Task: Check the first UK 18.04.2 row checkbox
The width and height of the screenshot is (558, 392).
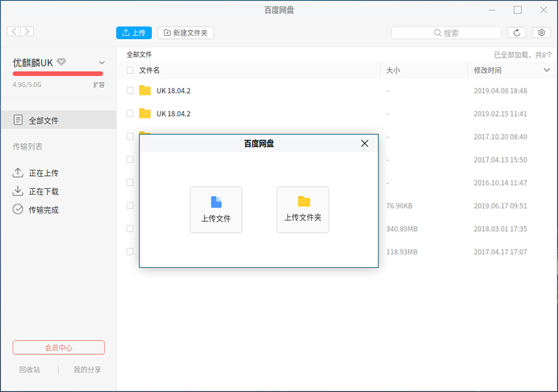Action: tap(130, 91)
